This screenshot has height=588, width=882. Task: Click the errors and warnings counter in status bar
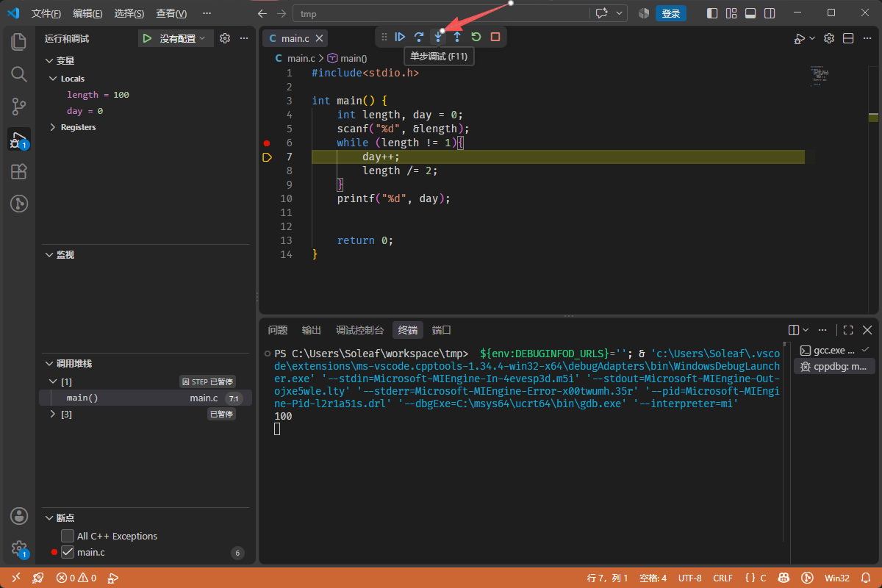coord(77,578)
